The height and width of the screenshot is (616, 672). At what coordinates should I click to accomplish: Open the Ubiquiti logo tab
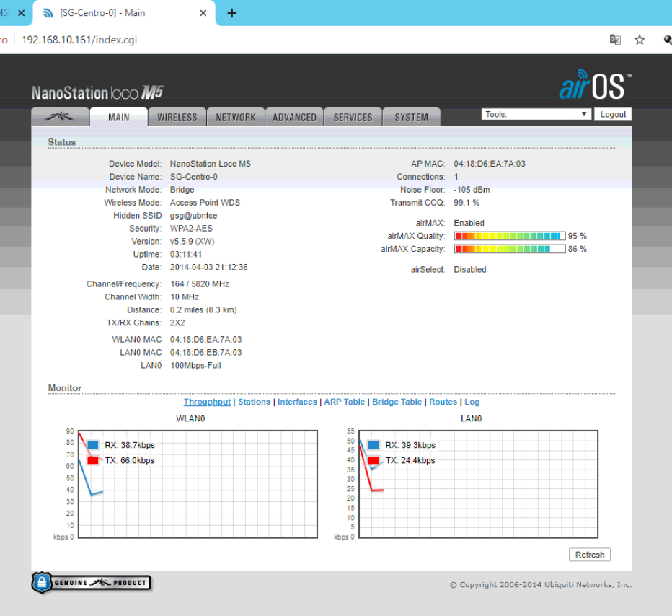pos(60,117)
